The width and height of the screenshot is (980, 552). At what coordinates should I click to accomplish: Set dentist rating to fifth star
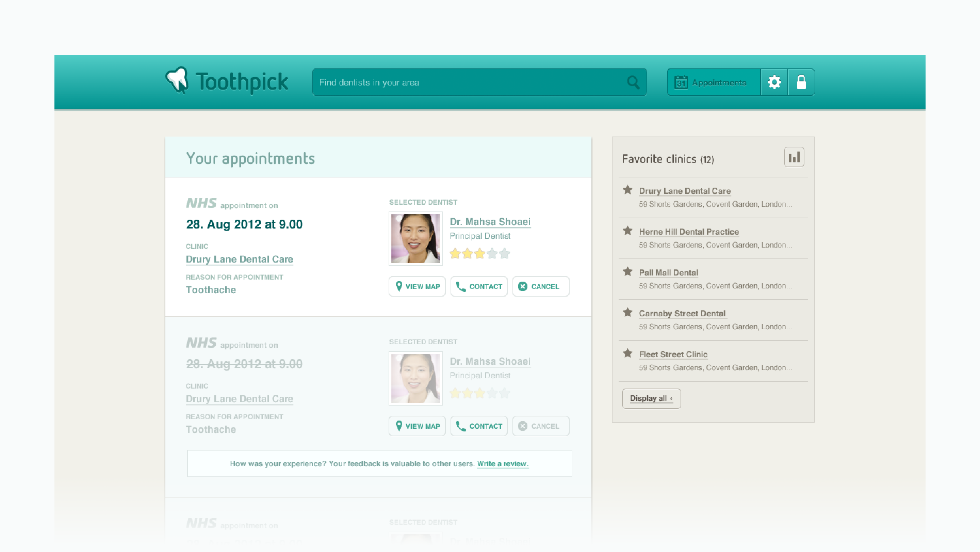point(504,254)
